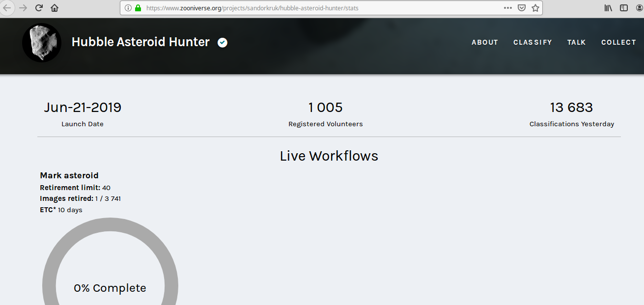Image resolution: width=644 pixels, height=305 pixels.
Task: Toggle the sidebar view icon
Action: [623, 8]
